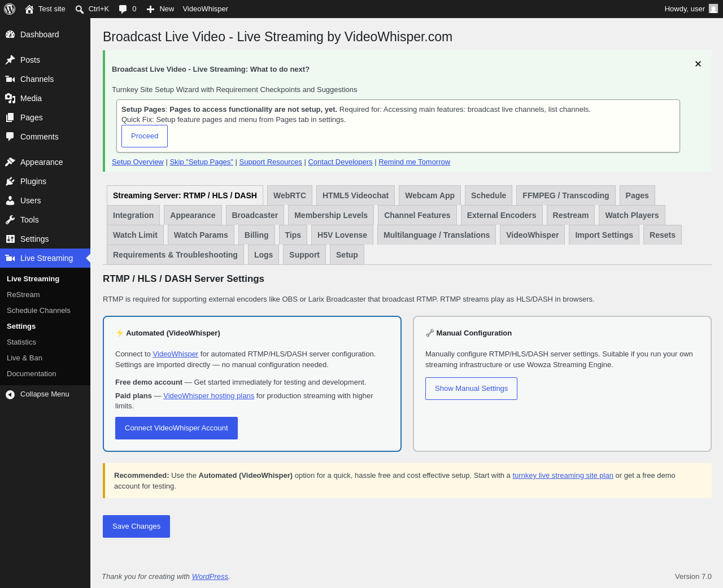
Task: Go to the Watch Params tab
Action: pos(201,235)
